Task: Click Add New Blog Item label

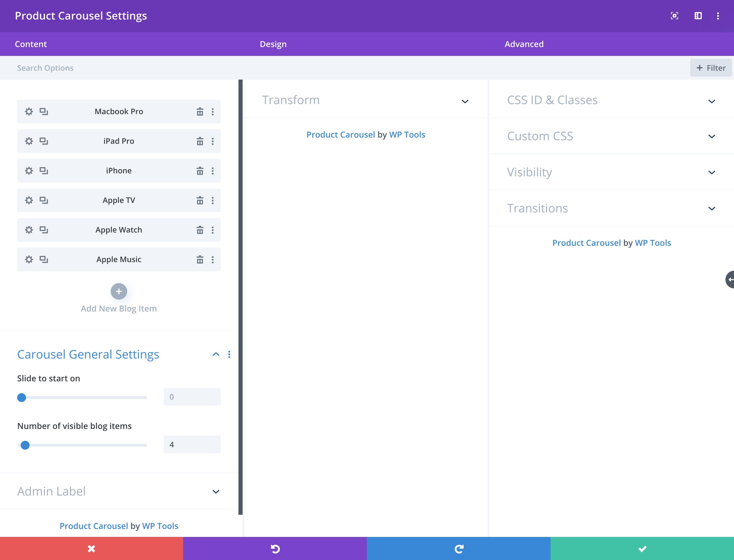Action: 119,309
